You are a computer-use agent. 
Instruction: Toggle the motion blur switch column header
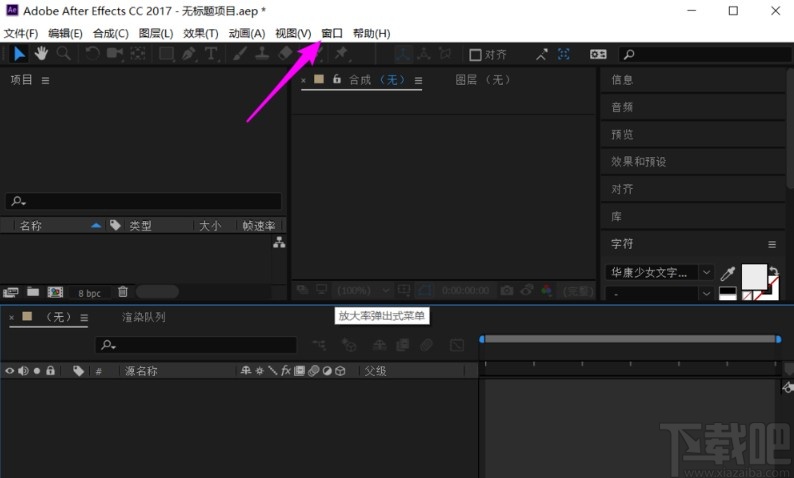point(313,371)
